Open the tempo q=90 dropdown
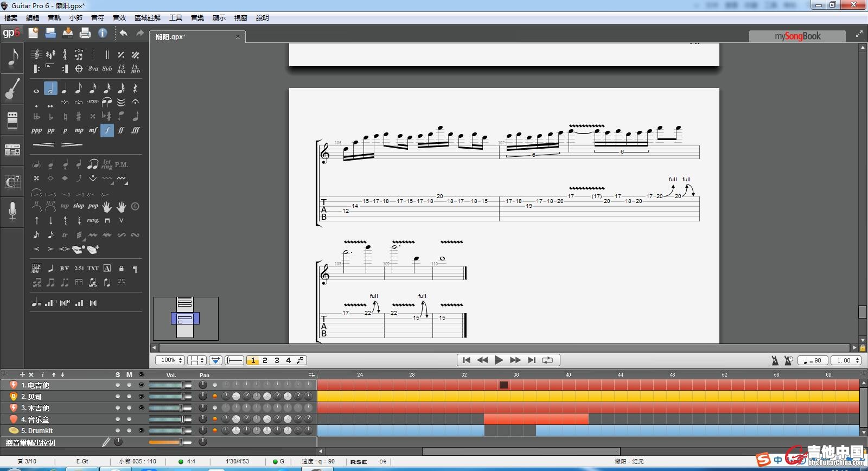Image resolution: width=868 pixels, height=471 pixels. tap(812, 360)
